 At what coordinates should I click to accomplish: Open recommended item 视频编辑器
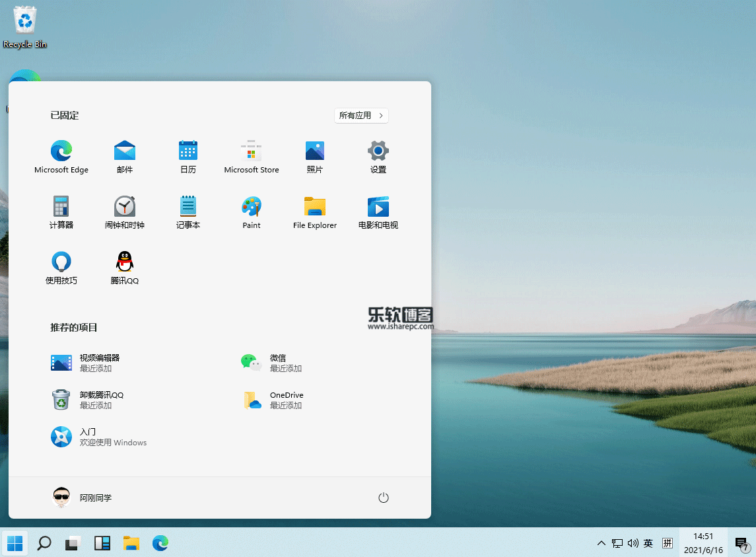(x=86, y=362)
